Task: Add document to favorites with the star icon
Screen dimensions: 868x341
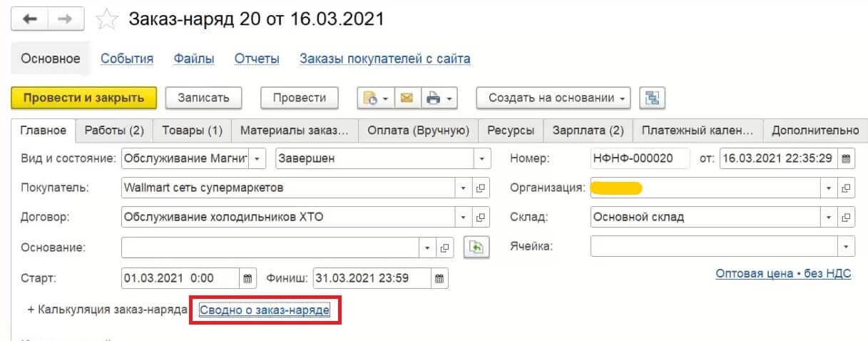Action: [106, 20]
